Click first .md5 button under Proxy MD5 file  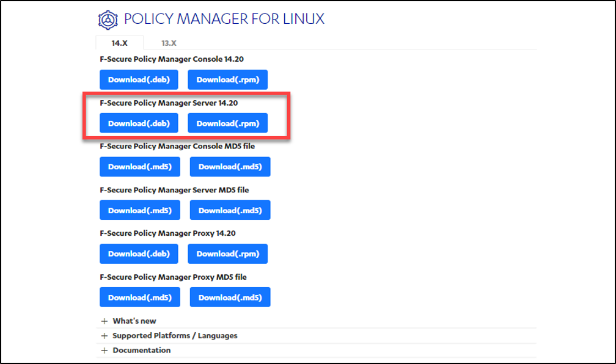(x=140, y=297)
